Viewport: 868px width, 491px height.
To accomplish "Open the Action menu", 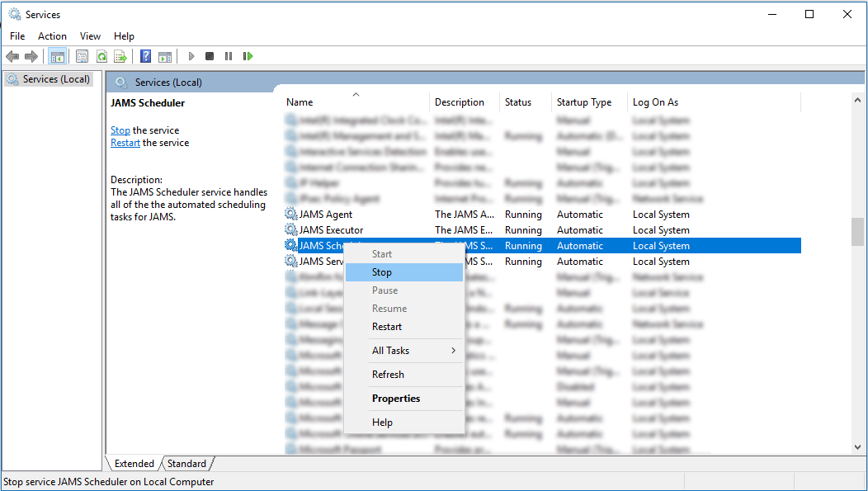I will point(52,35).
